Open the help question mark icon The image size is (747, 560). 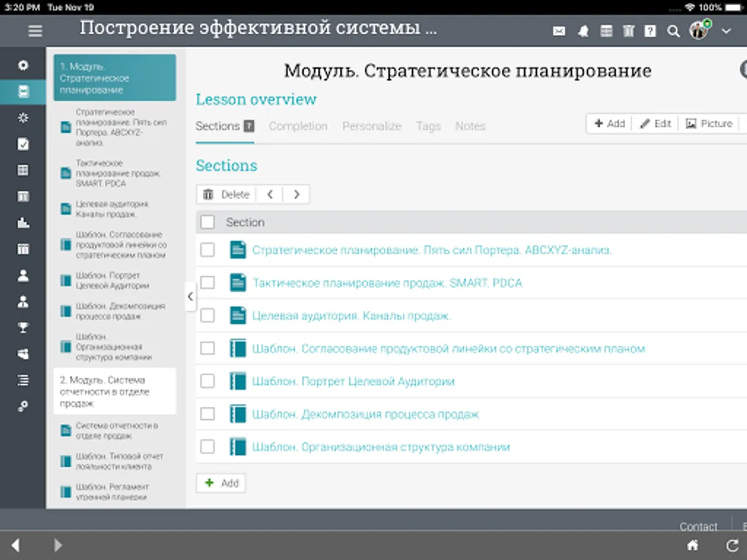point(651,31)
